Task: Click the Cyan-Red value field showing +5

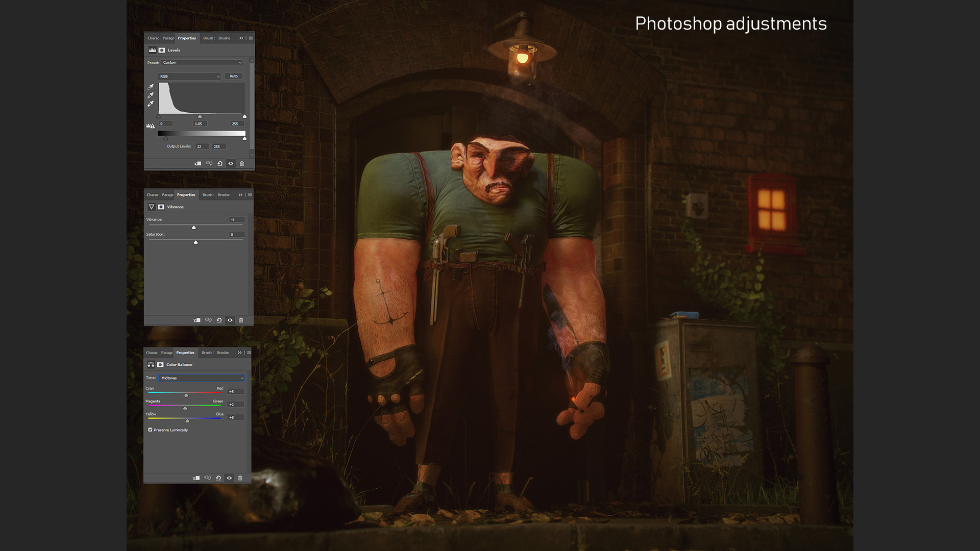Action: [x=236, y=392]
